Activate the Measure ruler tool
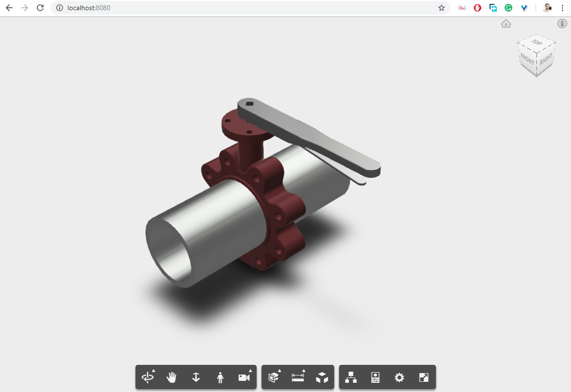 click(298, 377)
